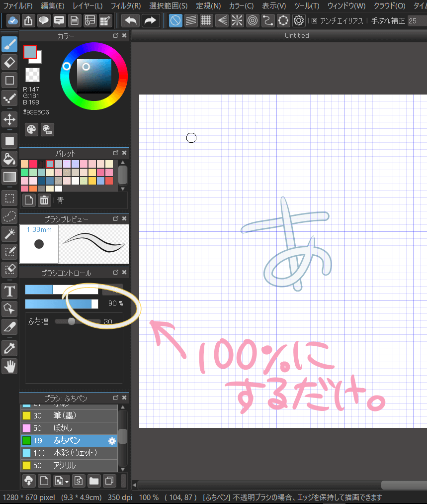Viewport: 427px width, 504px height.
Task: Open the ファイル(F) menu
Action: point(18,6)
